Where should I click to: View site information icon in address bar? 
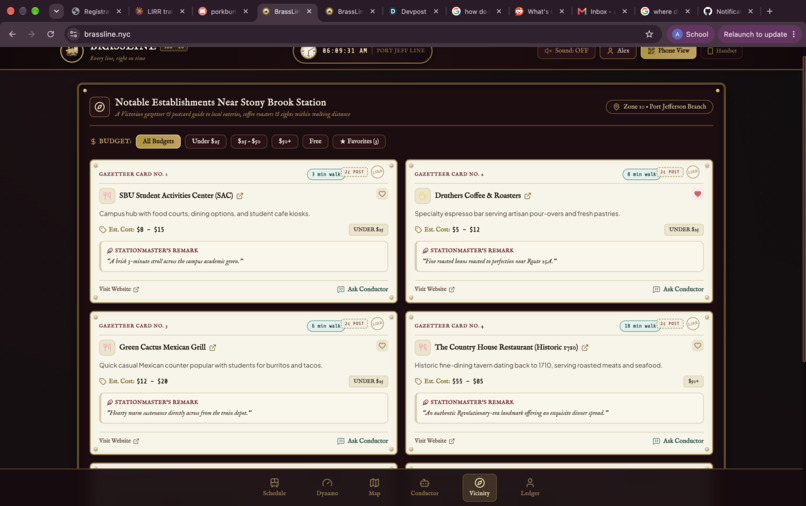tap(74, 34)
